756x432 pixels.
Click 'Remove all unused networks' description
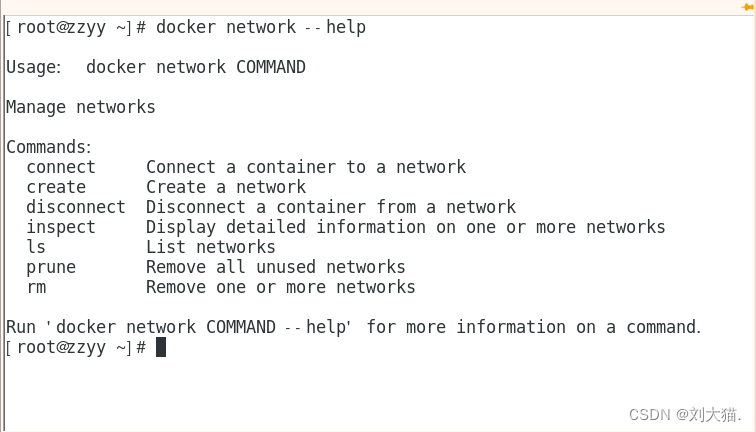click(x=276, y=267)
